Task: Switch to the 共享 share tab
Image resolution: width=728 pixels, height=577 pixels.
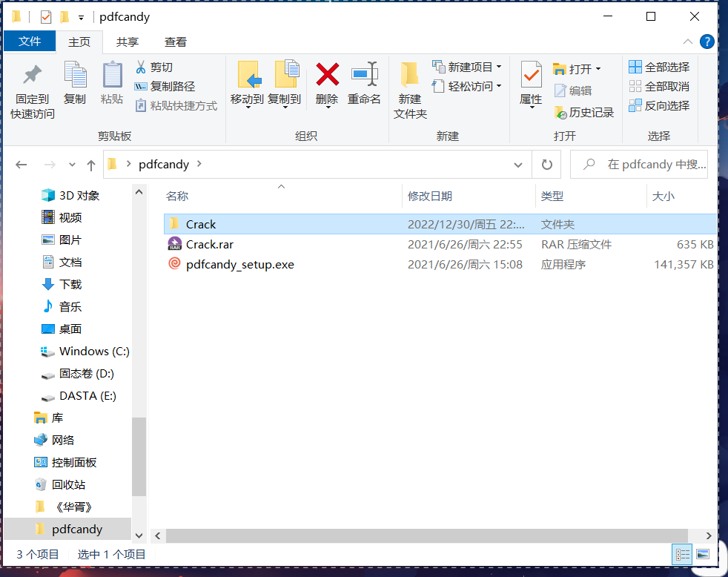Action: click(x=128, y=42)
